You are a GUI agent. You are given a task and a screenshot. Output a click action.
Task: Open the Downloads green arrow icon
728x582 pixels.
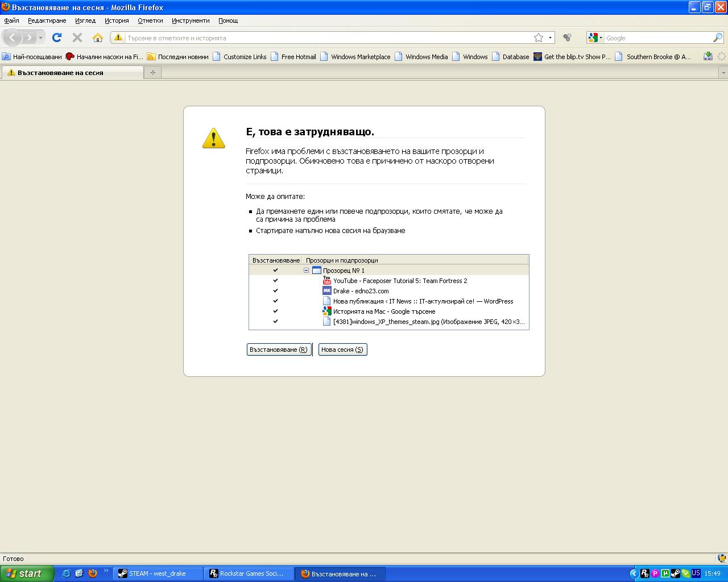(x=708, y=56)
